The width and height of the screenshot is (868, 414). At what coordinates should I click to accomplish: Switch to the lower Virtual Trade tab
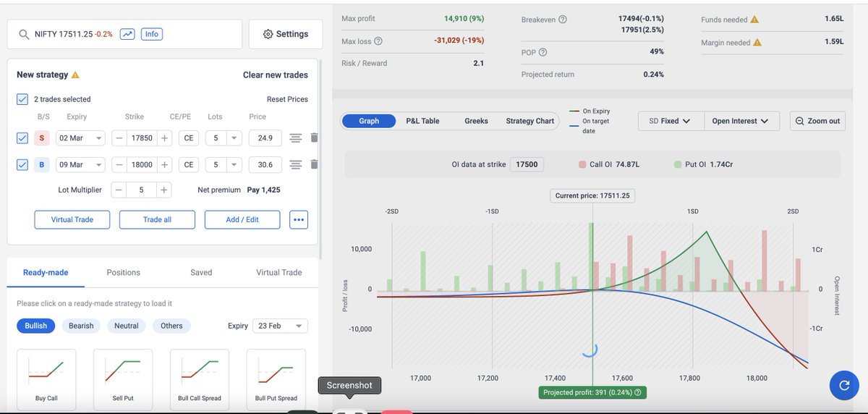pos(279,272)
